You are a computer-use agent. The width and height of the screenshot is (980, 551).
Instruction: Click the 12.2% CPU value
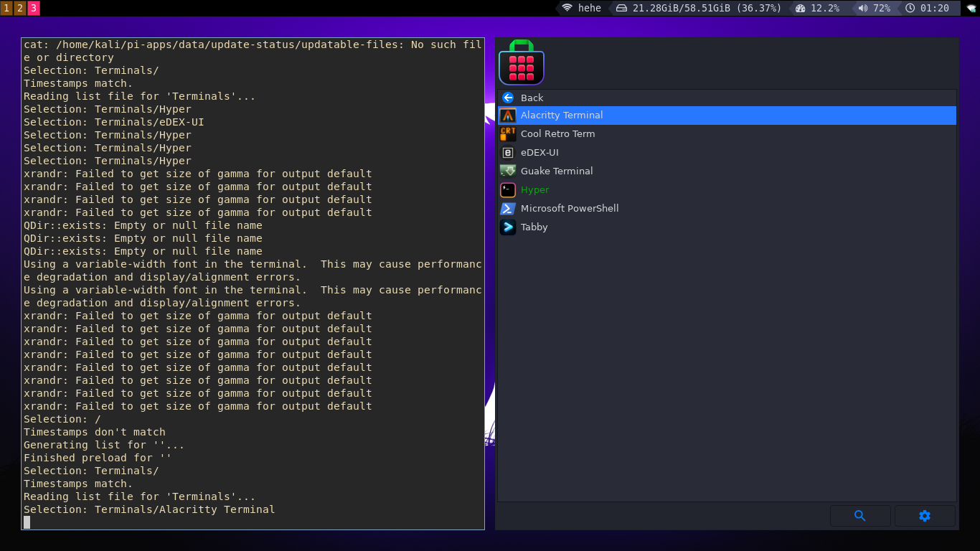[x=825, y=8]
